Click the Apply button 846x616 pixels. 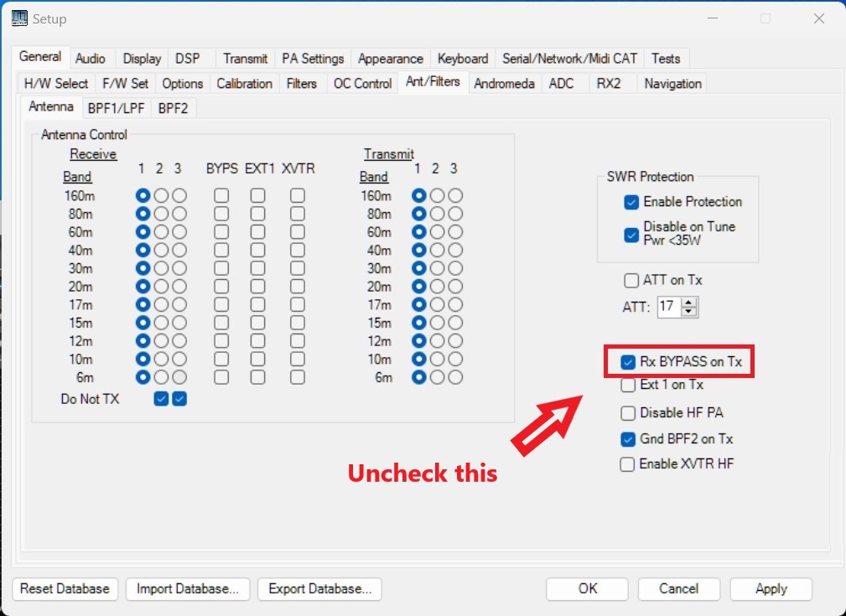coord(771,589)
